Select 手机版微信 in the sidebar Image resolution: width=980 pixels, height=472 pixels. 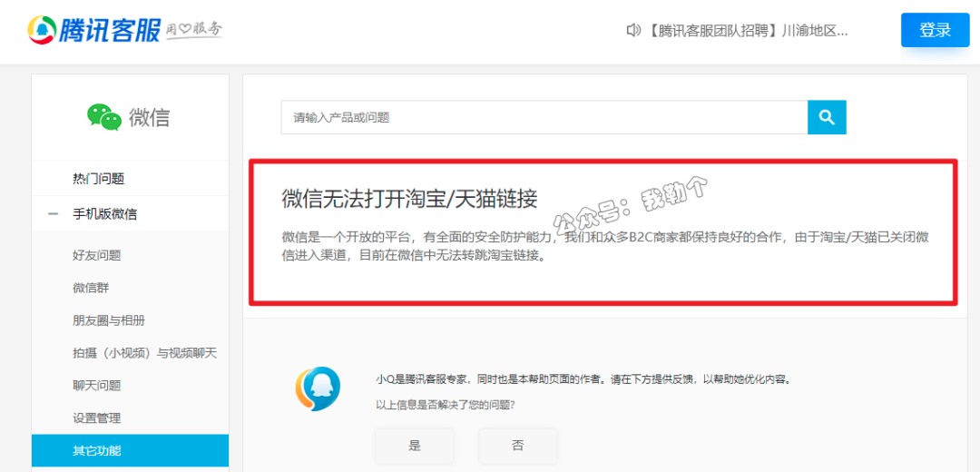[x=105, y=214]
